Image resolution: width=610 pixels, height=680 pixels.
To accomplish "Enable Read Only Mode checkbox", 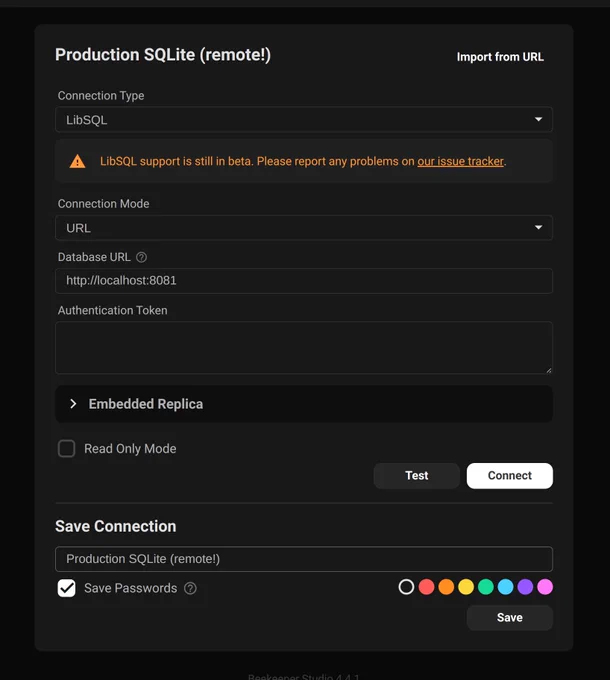I will [66, 448].
